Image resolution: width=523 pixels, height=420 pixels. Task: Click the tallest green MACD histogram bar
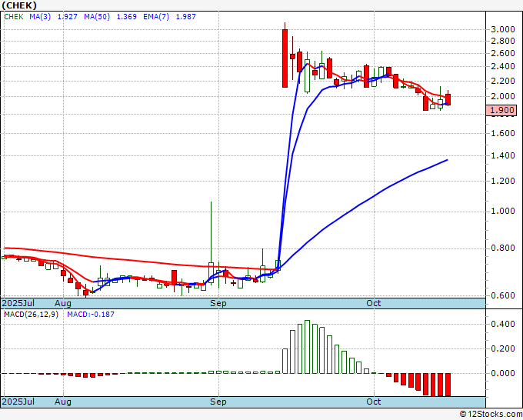click(307, 347)
